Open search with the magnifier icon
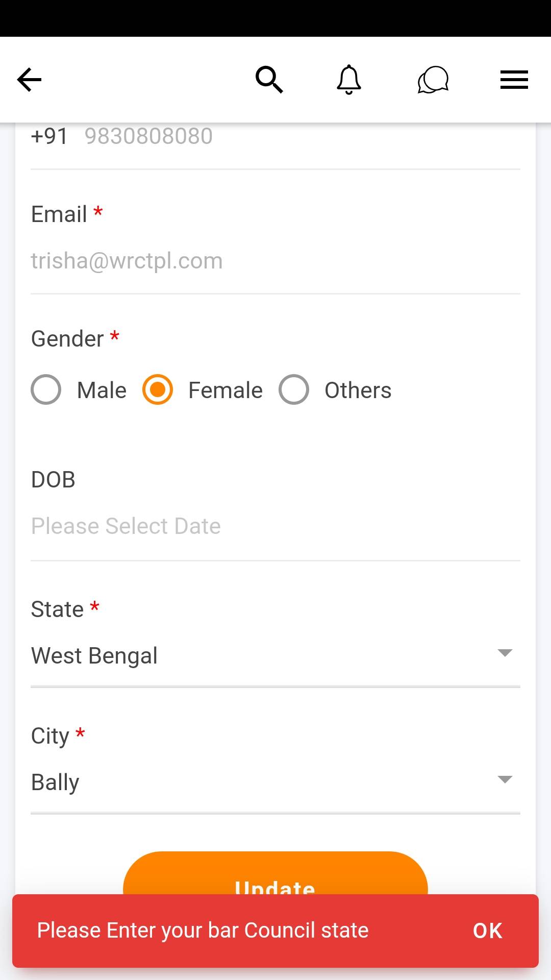 [269, 80]
